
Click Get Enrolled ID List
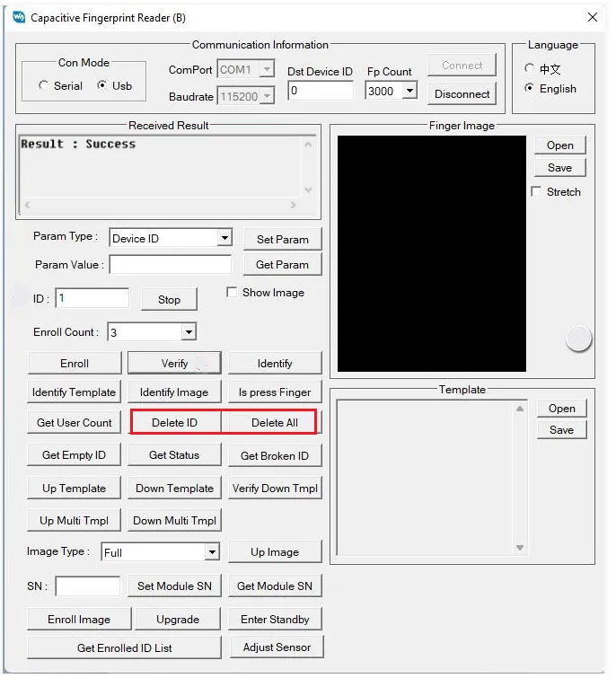(x=125, y=647)
